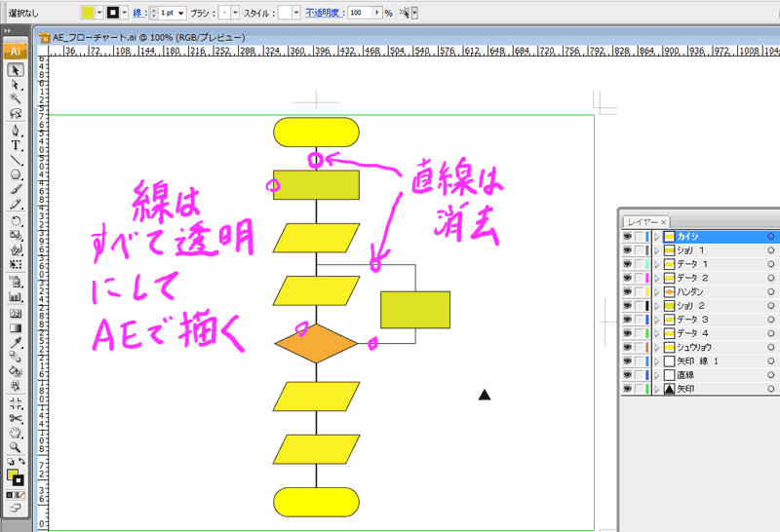
Task: Expand the 矢印 線 1 layer triangle
Action: pyautogui.click(x=657, y=361)
